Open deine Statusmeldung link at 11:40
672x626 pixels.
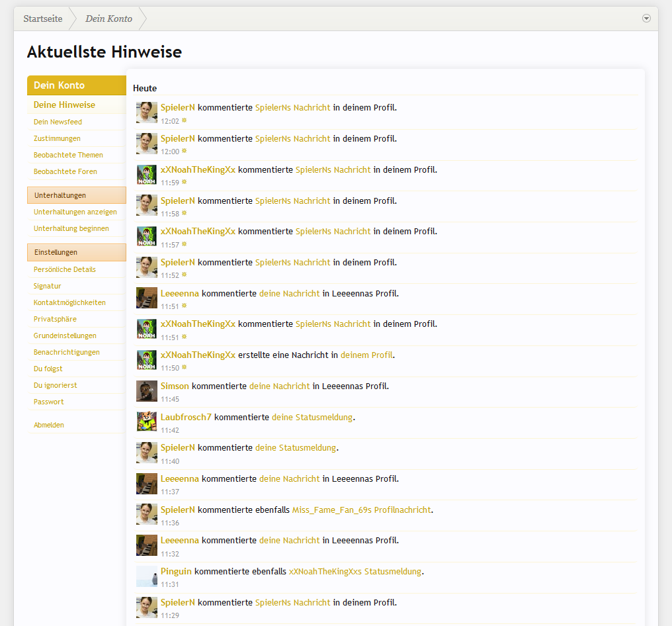point(296,447)
